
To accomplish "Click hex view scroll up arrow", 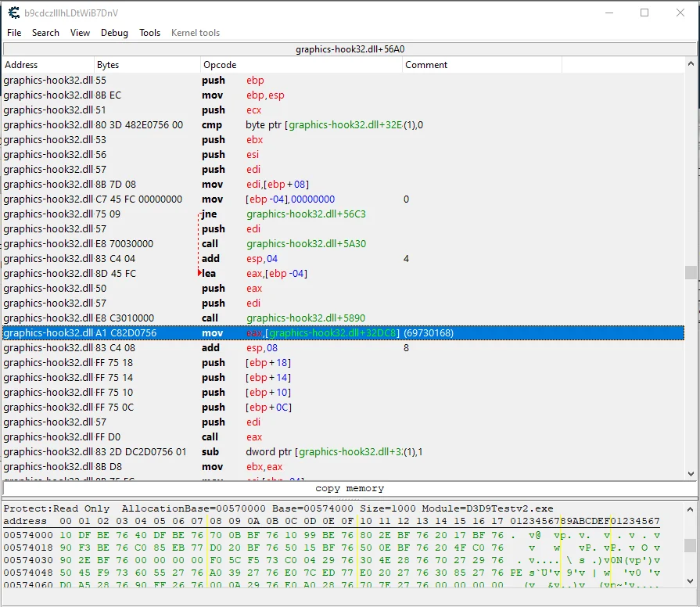I will click(x=690, y=509).
